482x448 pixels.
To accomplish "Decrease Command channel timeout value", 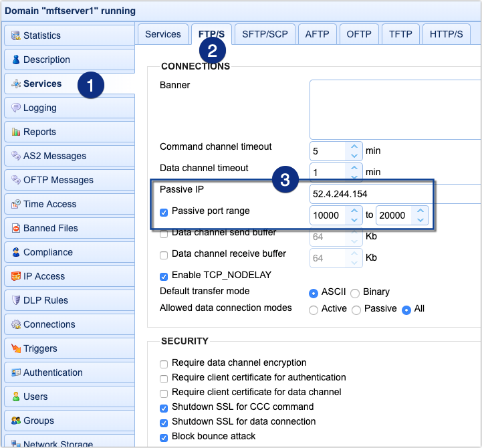I will tap(354, 156).
